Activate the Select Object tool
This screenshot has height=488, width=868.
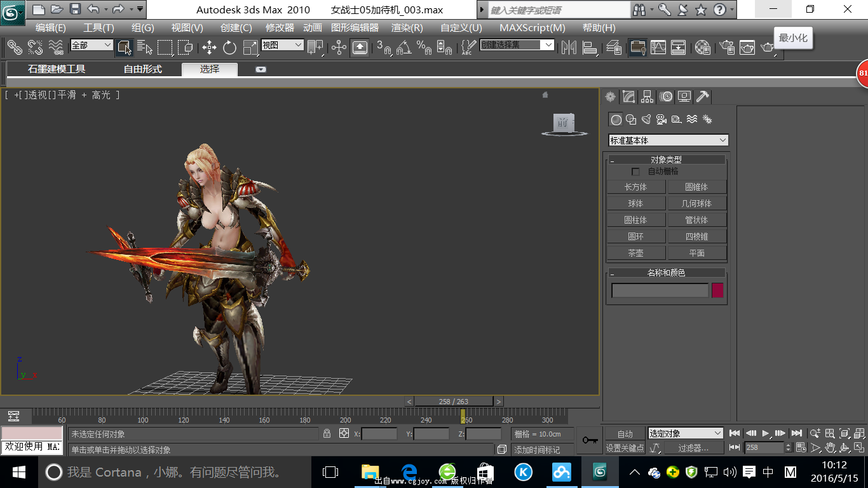click(x=124, y=47)
